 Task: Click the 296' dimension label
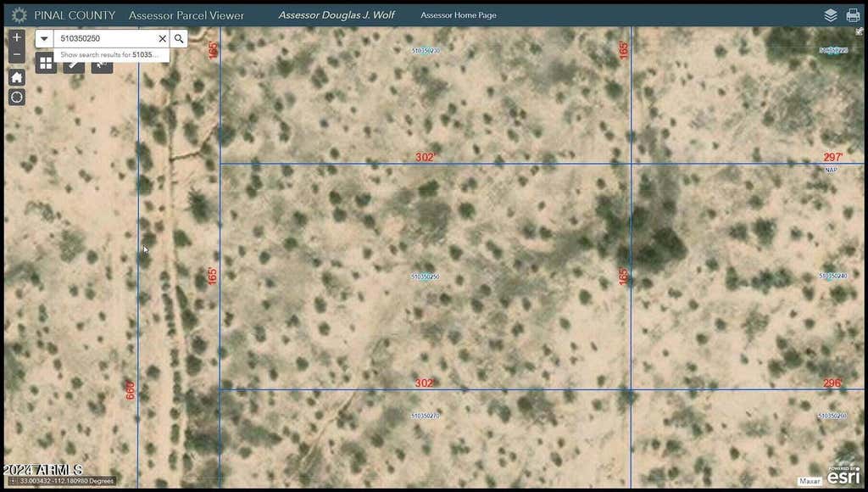point(832,383)
